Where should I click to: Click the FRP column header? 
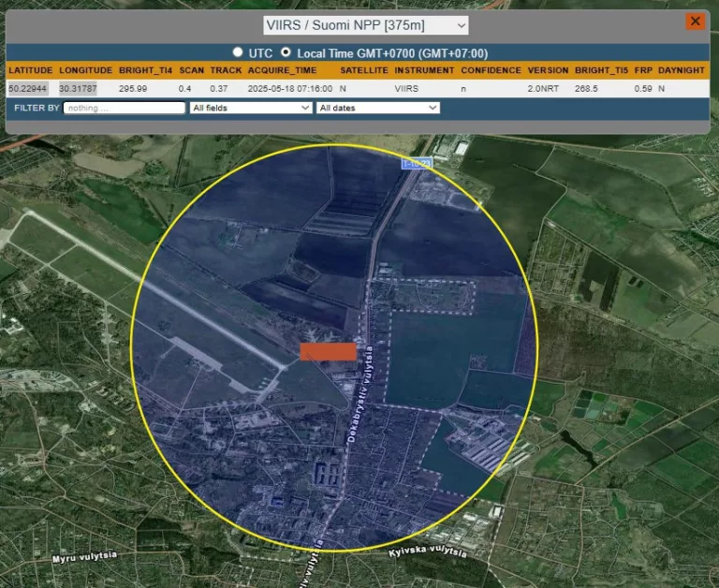tap(642, 70)
